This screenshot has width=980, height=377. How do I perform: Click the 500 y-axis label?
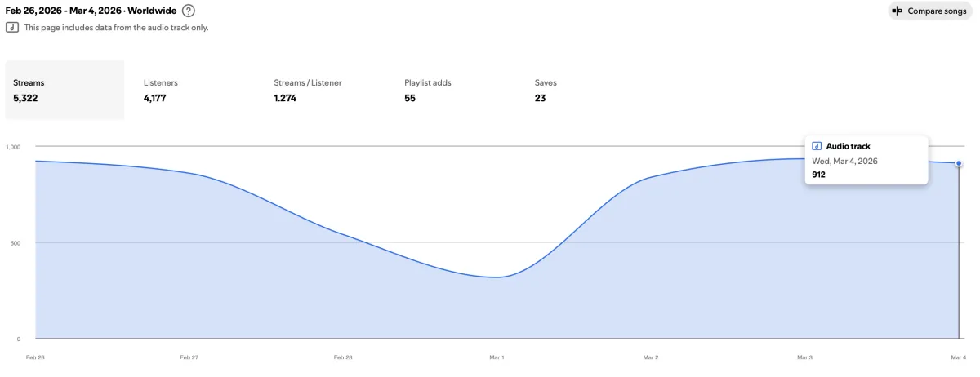(x=14, y=242)
